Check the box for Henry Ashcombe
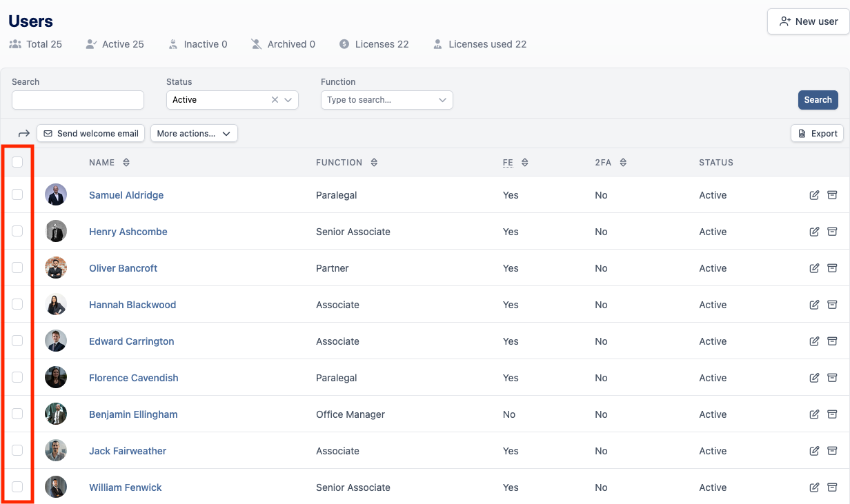The width and height of the screenshot is (850, 504). (17, 231)
